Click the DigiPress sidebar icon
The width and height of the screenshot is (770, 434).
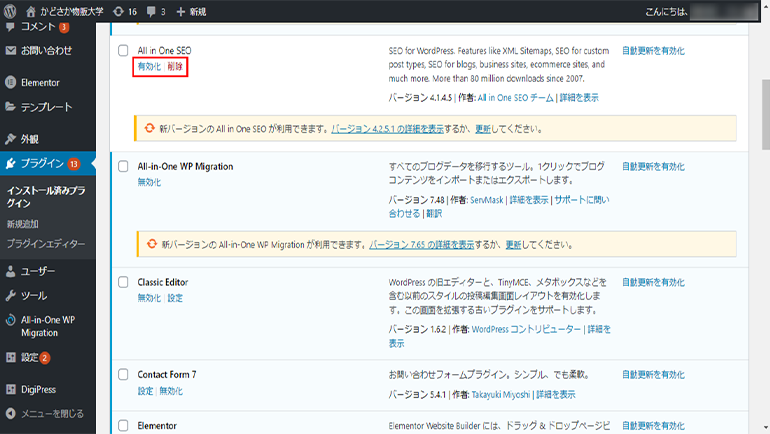click(10, 389)
